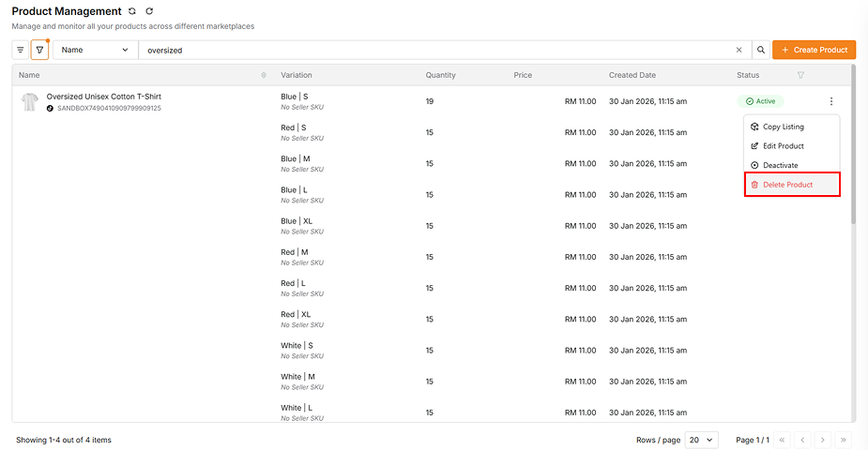The image size is (868, 450).
Task: Go to the first page
Action: [x=782, y=440]
